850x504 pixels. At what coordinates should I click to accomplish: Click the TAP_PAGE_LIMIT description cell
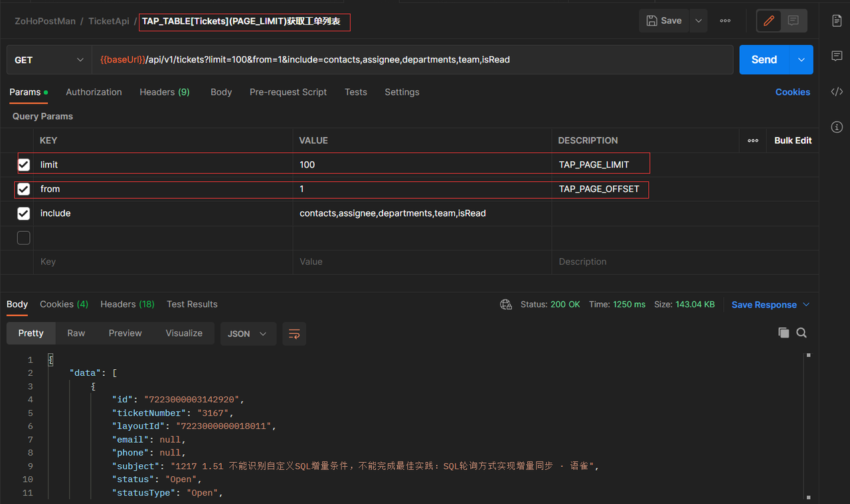tap(645, 165)
